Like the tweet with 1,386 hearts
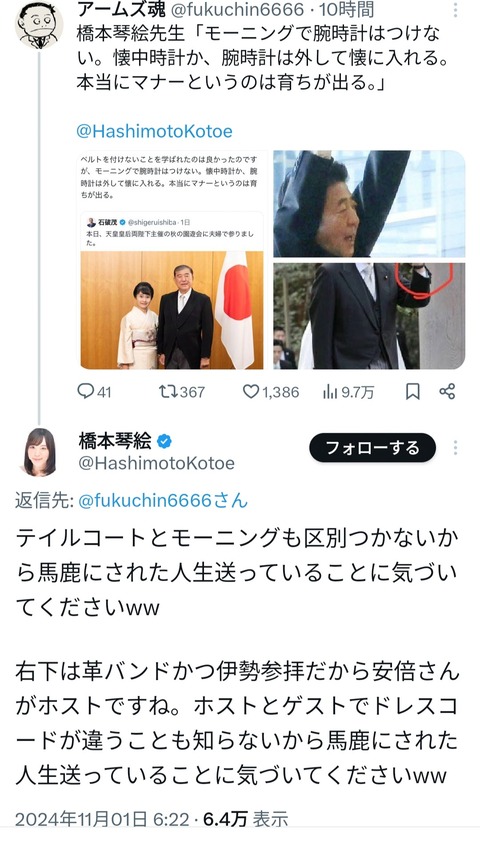The image size is (480, 842). point(251,391)
